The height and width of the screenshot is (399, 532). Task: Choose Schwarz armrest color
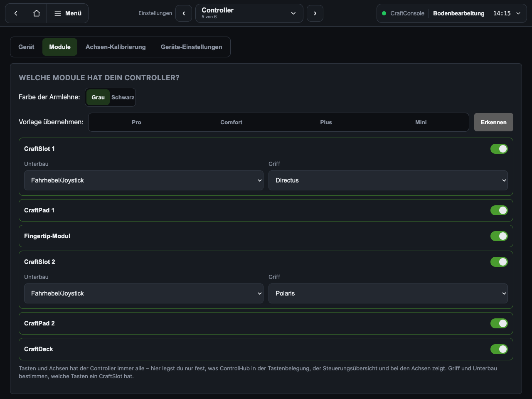(x=123, y=97)
